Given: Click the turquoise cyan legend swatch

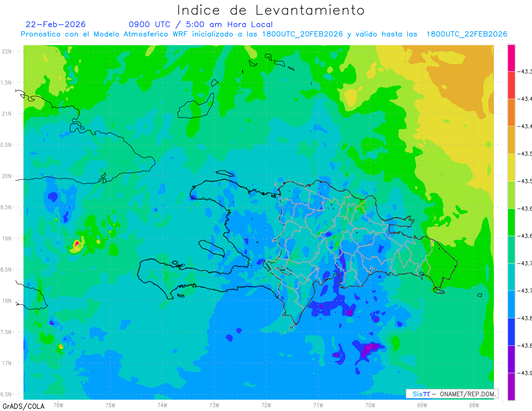Looking at the screenshot, I should tap(511, 277).
